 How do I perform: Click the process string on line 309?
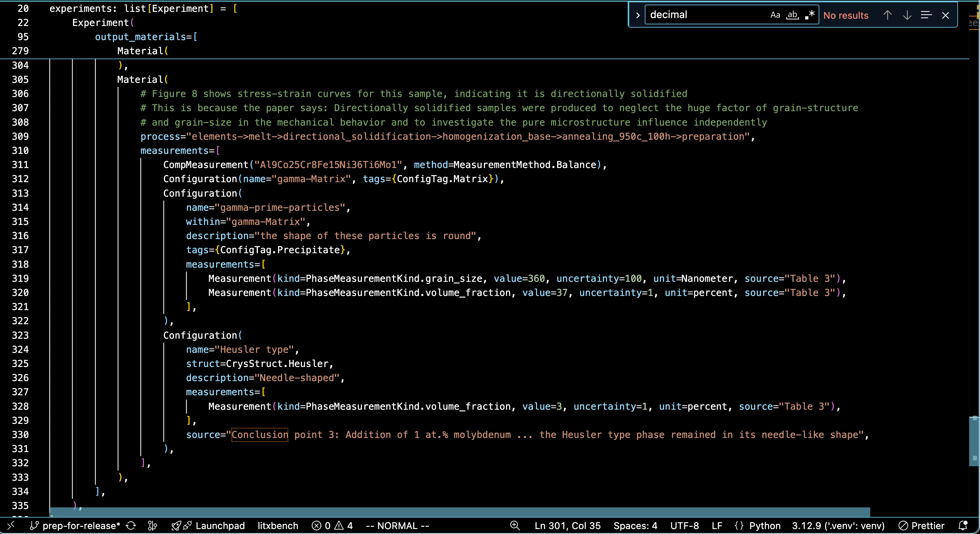pyautogui.click(x=468, y=136)
